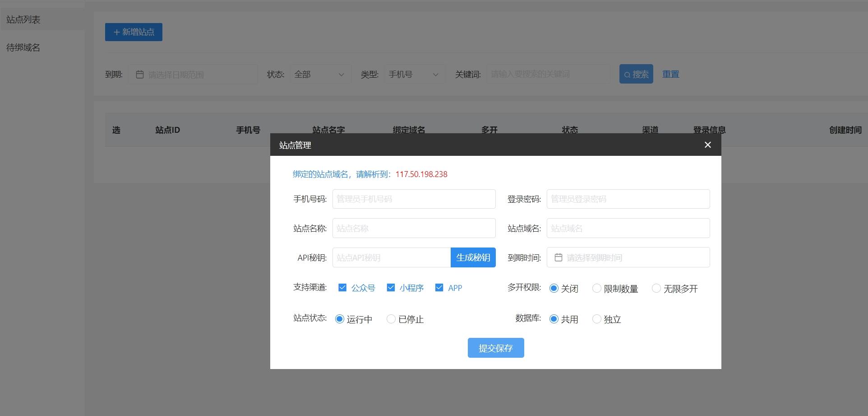Image resolution: width=868 pixels, height=416 pixels.
Task: Uncheck the 小程序 channel checkbox
Action: point(391,287)
